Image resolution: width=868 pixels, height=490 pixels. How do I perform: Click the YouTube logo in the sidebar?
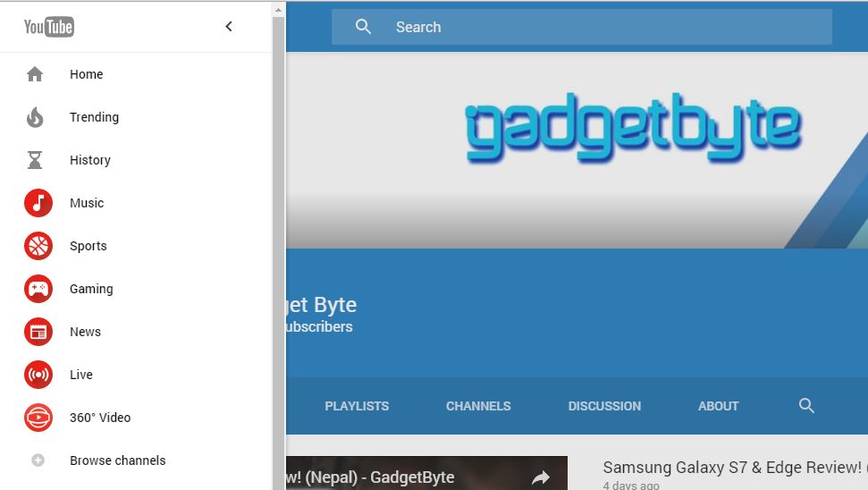click(x=48, y=27)
